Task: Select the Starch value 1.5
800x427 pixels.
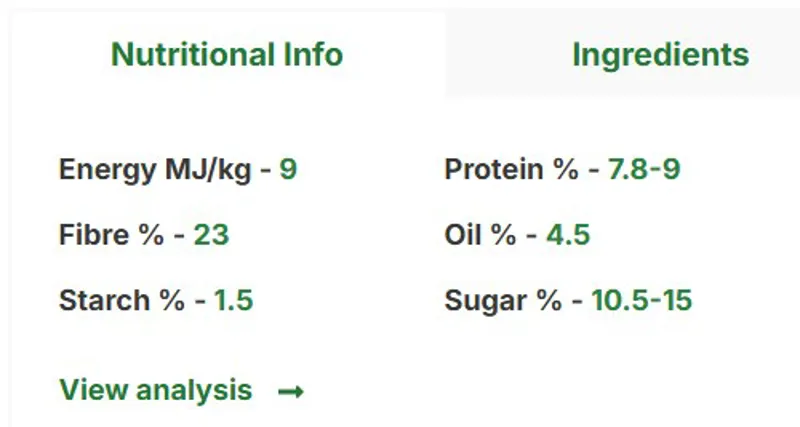Action: tap(233, 301)
